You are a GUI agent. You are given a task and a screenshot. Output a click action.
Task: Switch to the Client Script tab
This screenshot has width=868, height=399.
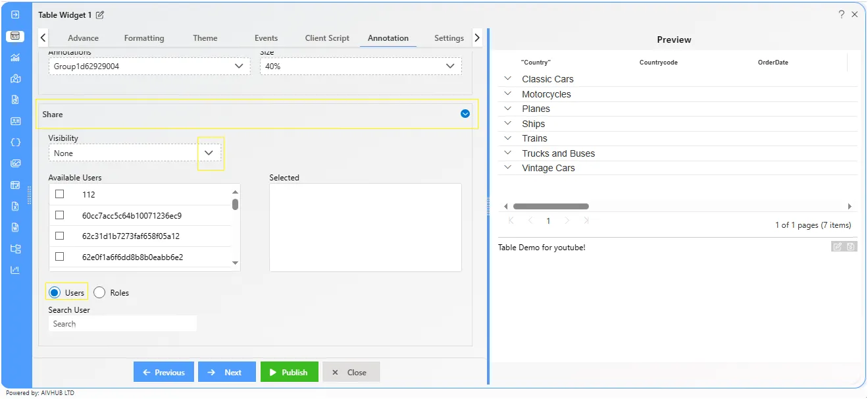pyautogui.click(x=327, y=38)
